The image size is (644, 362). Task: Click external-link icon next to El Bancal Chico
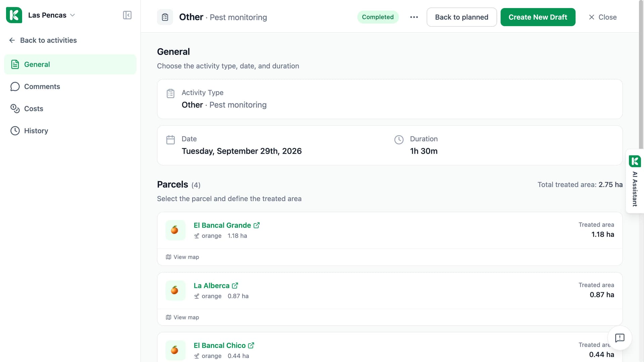(x=251, y=345)
